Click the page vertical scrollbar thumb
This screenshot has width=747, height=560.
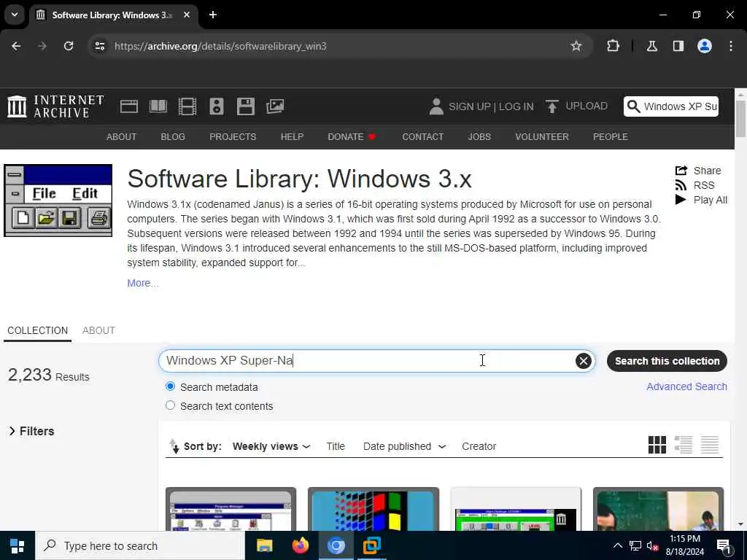(x=740, y=119)
